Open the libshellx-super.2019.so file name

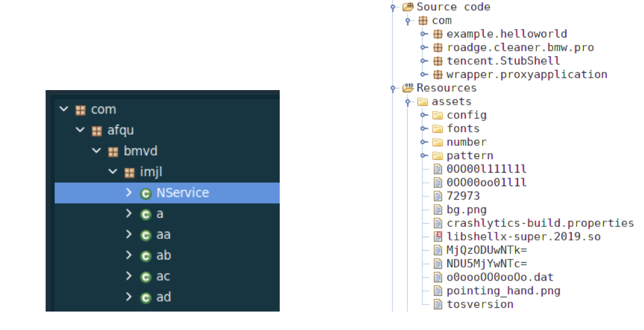523,237
